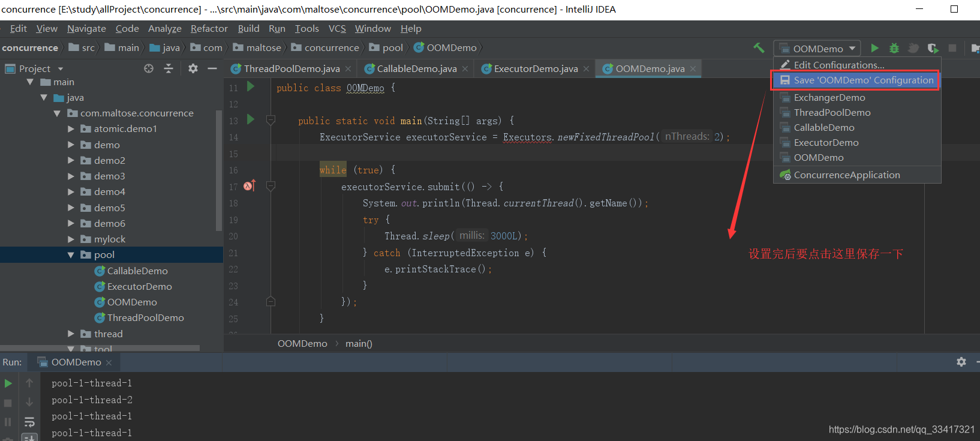Select ThreadPoolDemo class in project tree

(139, 317)
